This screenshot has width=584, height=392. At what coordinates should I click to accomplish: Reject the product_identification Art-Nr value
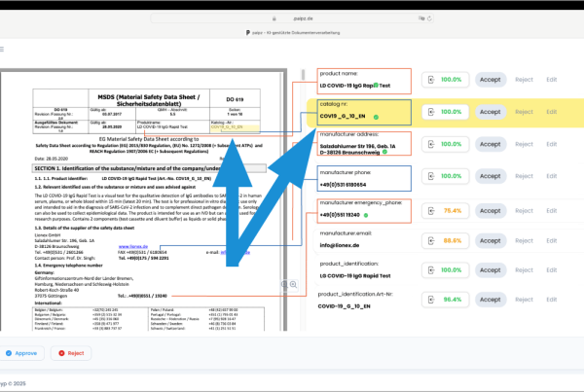coord(524,300)
